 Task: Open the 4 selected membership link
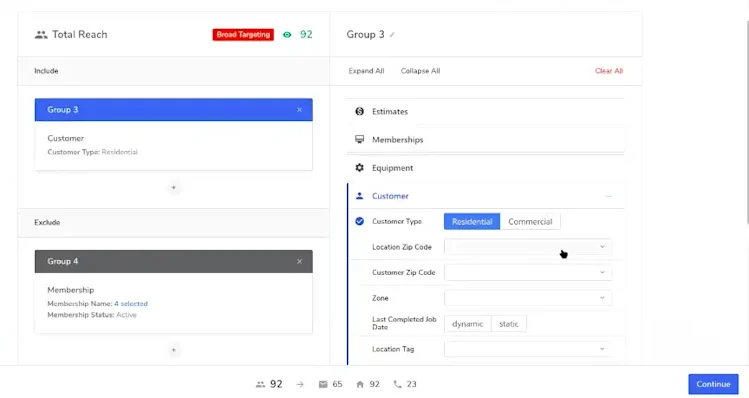(x=131, y=304)
